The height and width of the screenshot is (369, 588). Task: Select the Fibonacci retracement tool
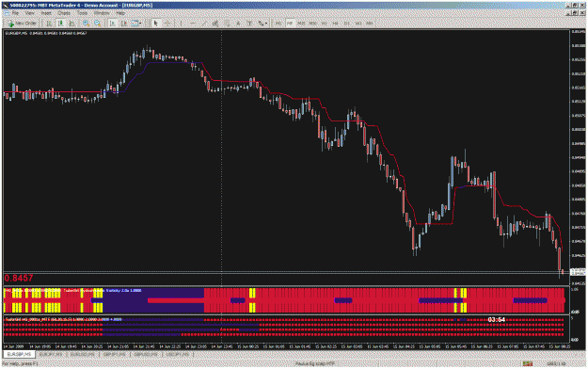point(227,24)
